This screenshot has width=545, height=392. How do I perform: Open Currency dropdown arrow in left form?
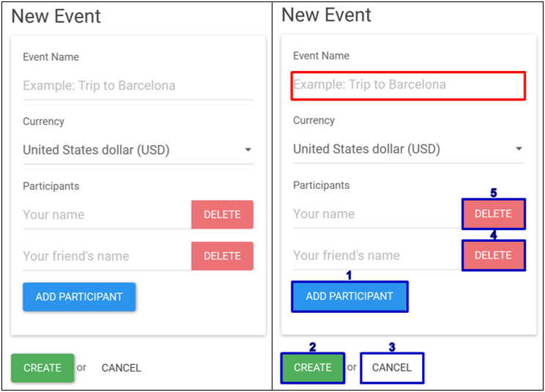coord(248,150)
